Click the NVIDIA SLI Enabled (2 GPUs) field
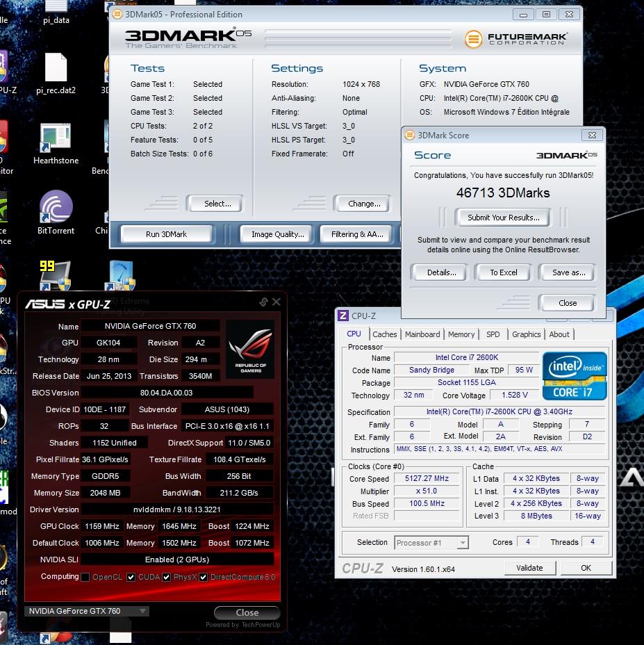Screen dimensions: 644x645 (177, 560)
